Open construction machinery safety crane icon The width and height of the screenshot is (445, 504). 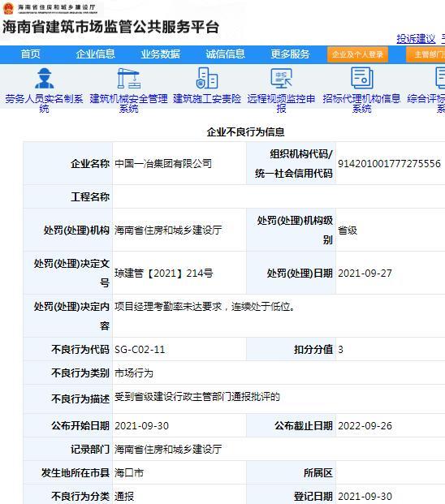(x=128, y=78)
